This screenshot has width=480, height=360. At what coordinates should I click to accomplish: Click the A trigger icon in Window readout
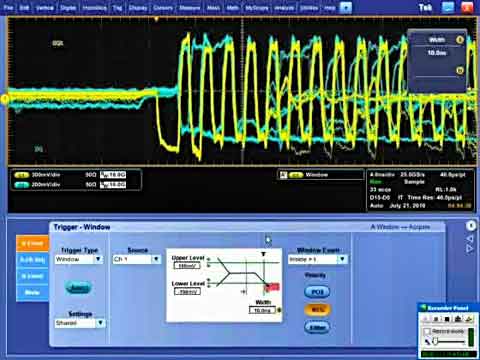tap(283, 175)
